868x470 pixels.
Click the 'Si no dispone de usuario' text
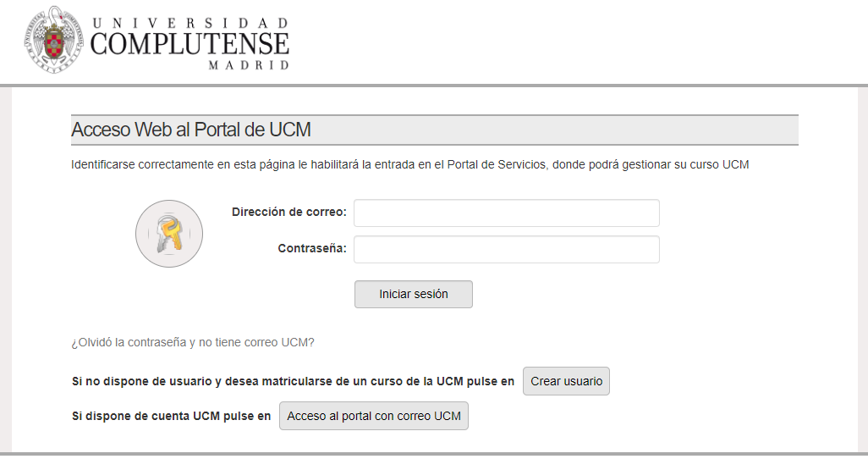coord(293,381)
